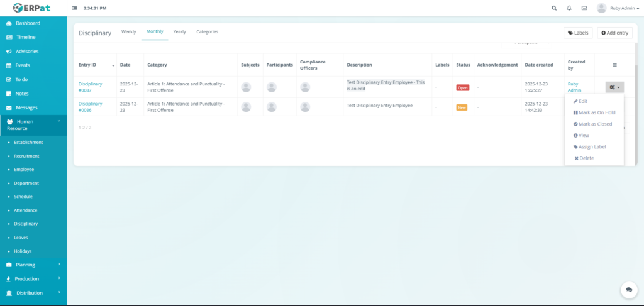Click the Subjects avatar for Disciplinary #0087
Screen dimensions: 644x306
[x=246, y=87]
